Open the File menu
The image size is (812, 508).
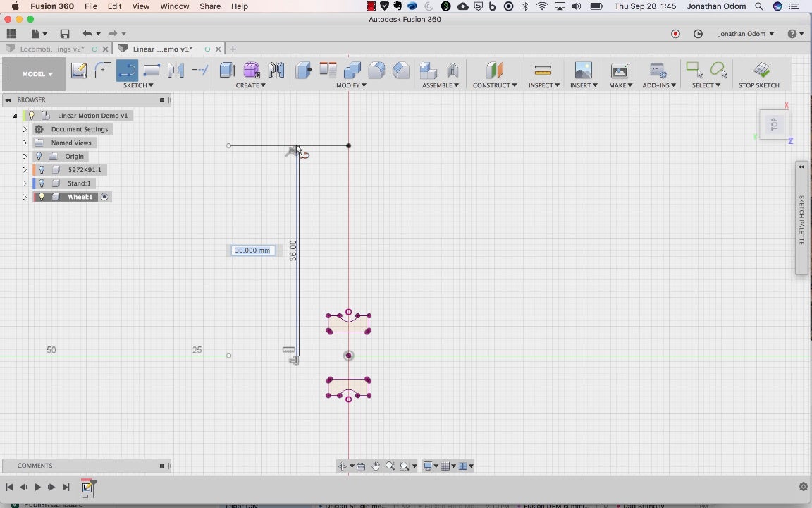pos(91,6)
